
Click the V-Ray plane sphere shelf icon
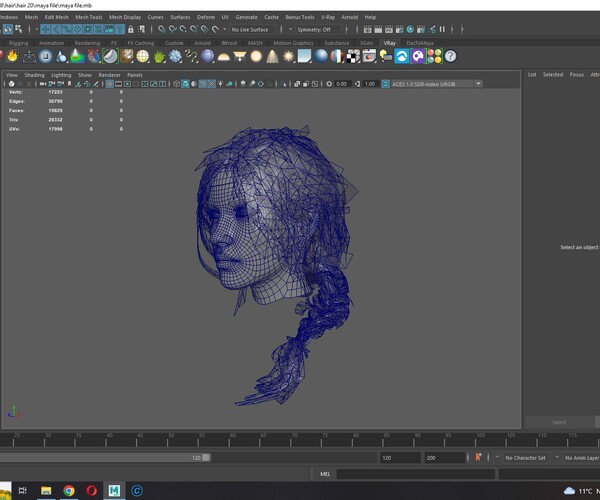(46, 56)
